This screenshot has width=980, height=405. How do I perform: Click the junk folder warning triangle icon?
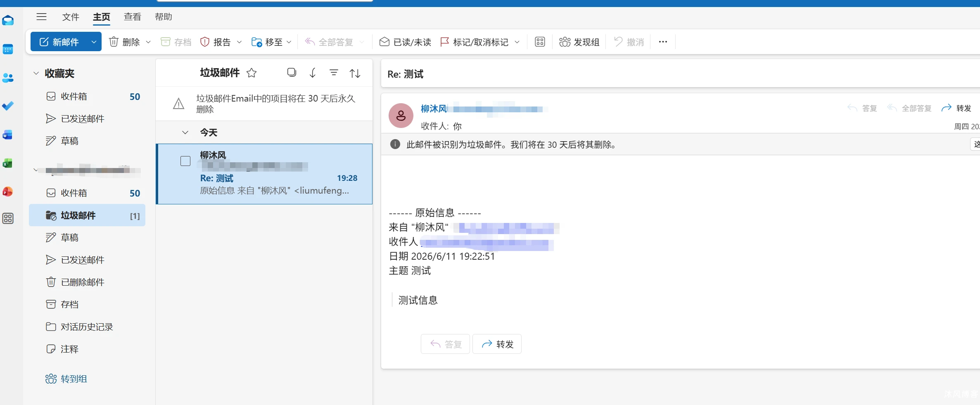pyautogui.click(x=178, y=104)
